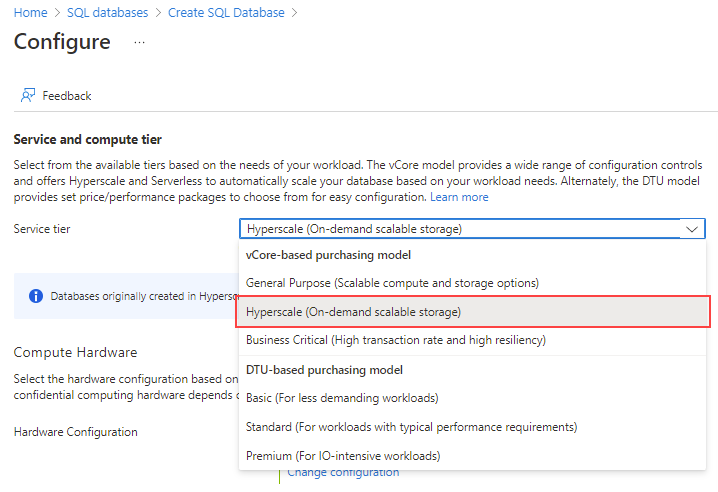Image resolution: width=718 pixels, height=492 pixels.
Task: Collapse the Service tier dropdown chevron
Action: [x=693, y=229]
